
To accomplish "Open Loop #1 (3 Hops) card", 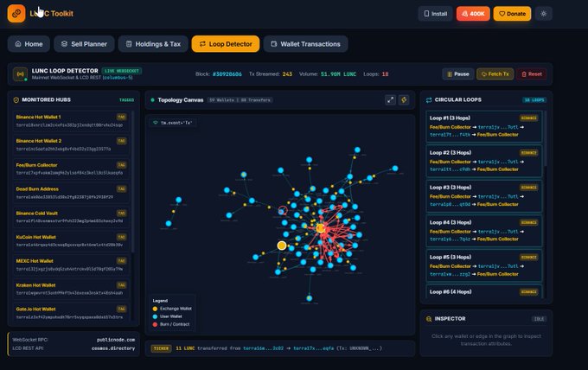I will click(484, 126).
